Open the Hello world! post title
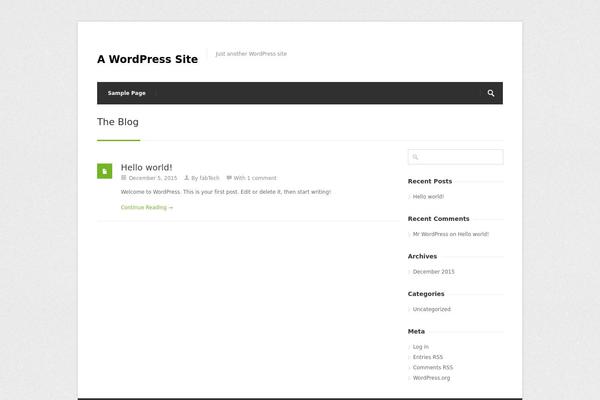600x400 pixels. pos(147,167)
